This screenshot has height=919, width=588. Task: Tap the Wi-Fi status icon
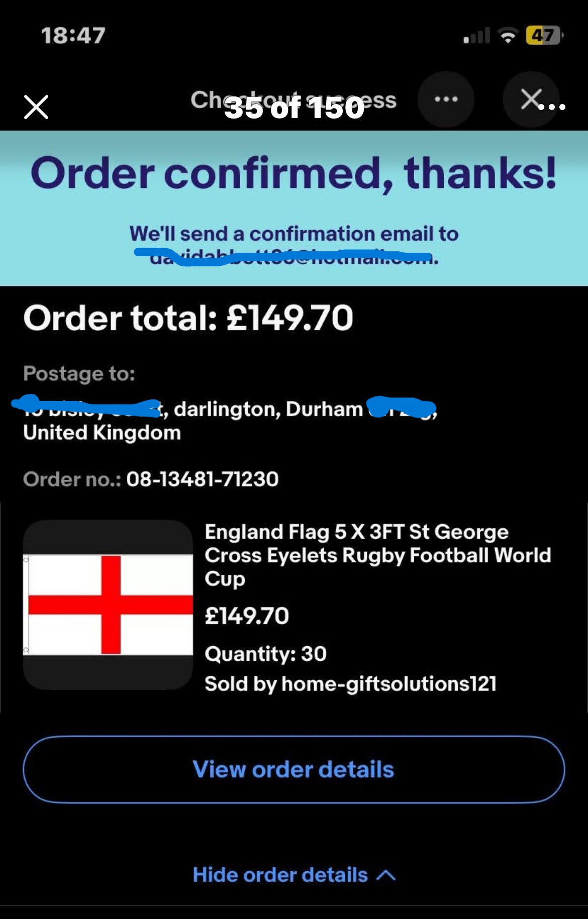pyautogui.click(x=508, y=35)
